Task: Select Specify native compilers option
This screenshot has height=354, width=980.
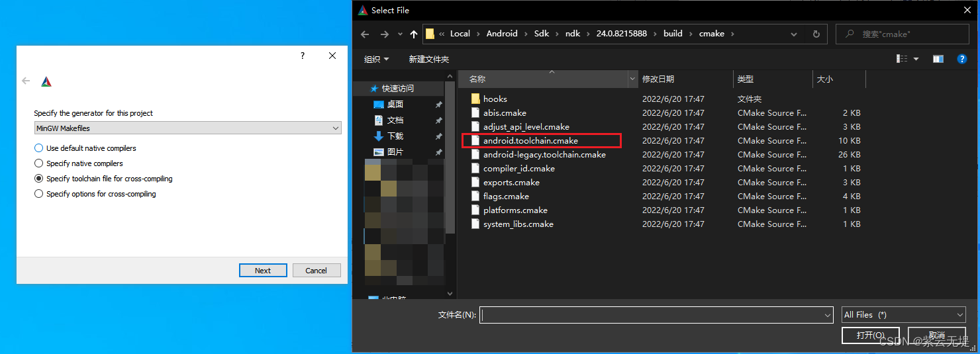Action: (x=79, y=163)
